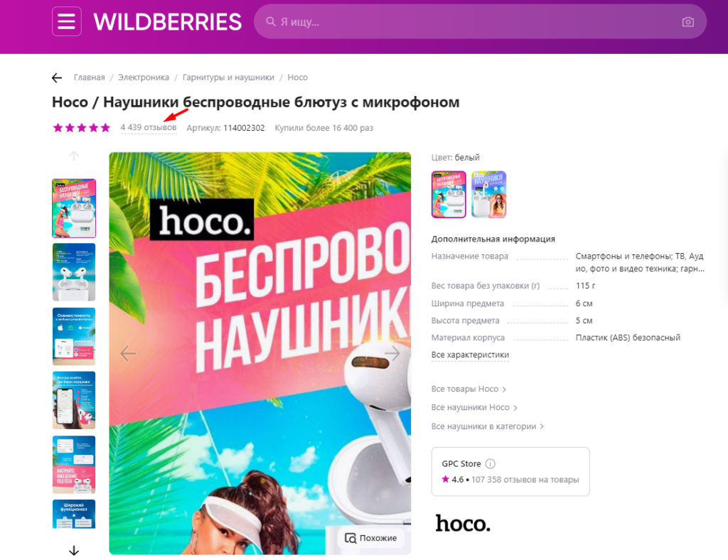Select the white color variant swatch
728x560 pixels.
coord(449,195)
